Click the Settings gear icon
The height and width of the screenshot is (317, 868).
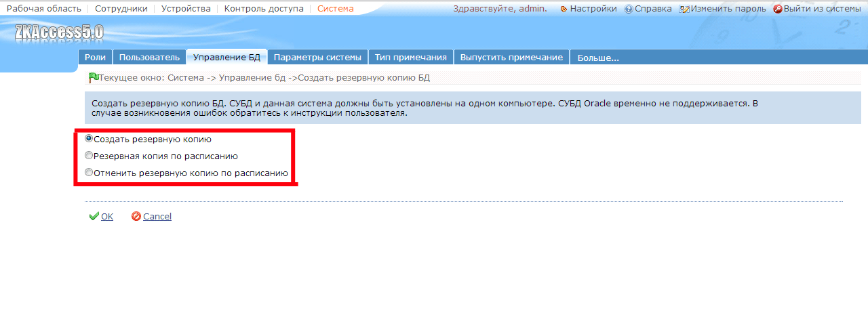564,9
